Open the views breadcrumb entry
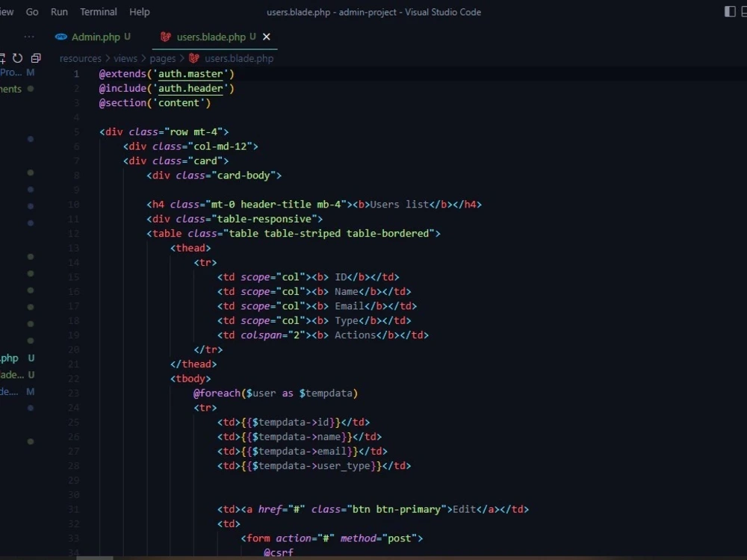Image resolution: width=747 pixels, height=560 pixels. 125,58
